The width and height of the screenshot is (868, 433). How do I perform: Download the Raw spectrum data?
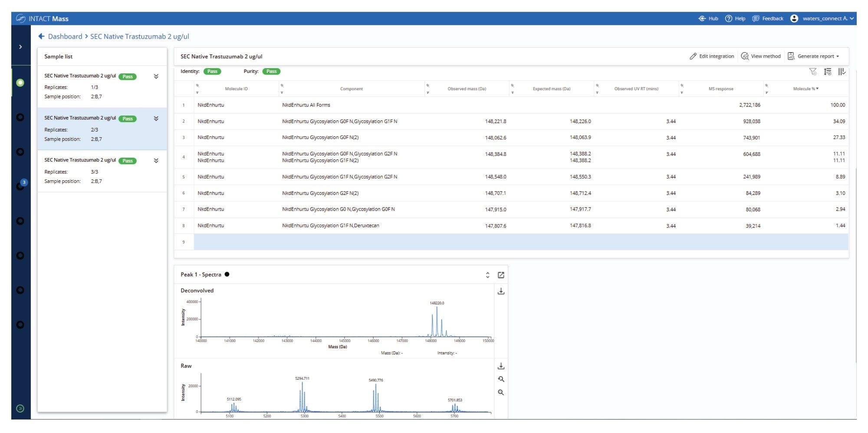(502, 366)
